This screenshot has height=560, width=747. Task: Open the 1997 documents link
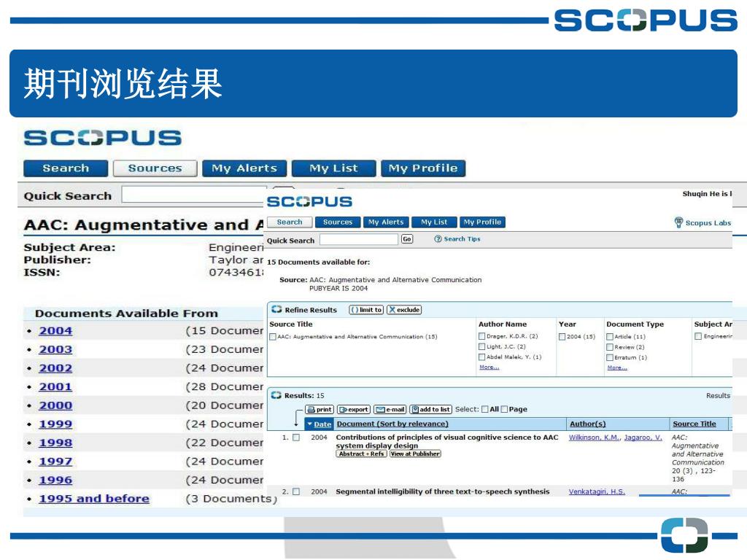[x=55, y=462]
